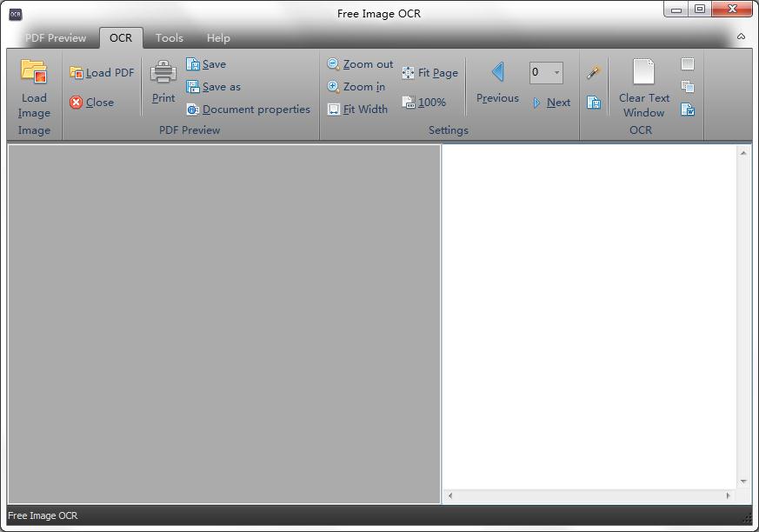759x532 pixels.
Task: Open the Help tab
Action: [218, 38]
